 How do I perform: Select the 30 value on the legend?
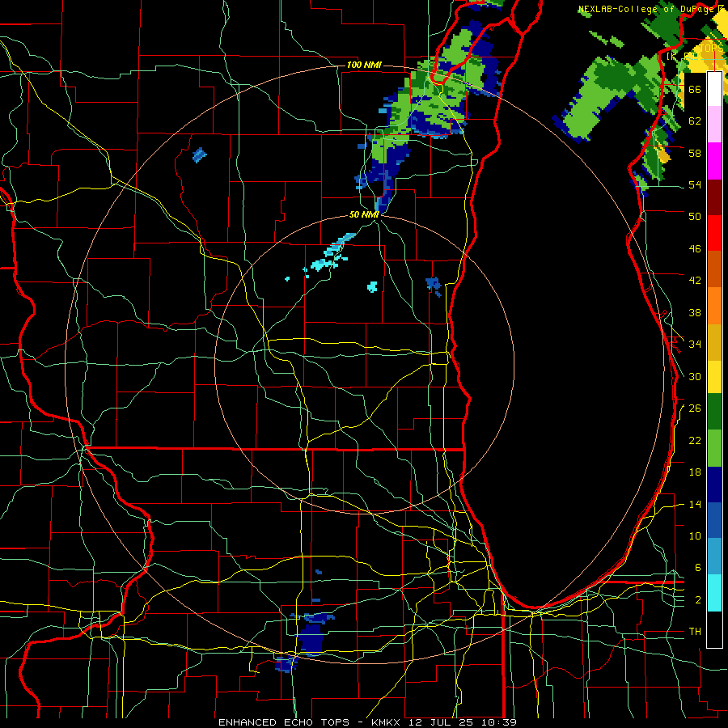click(x=695, y=376)
